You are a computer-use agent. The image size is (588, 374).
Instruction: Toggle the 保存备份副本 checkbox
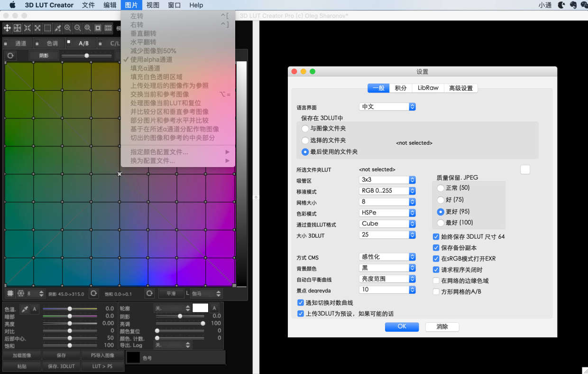click(x=436, y=248)
